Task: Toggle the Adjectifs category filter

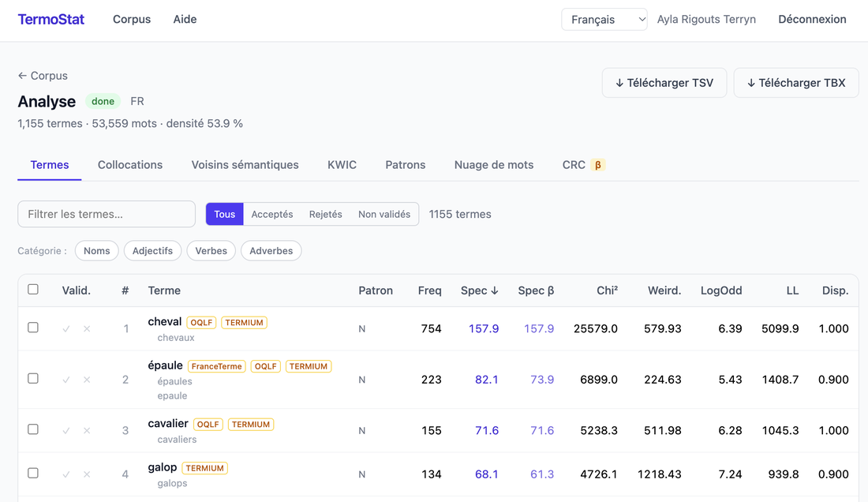Action: pyautogui.click(x=153, y=251)
